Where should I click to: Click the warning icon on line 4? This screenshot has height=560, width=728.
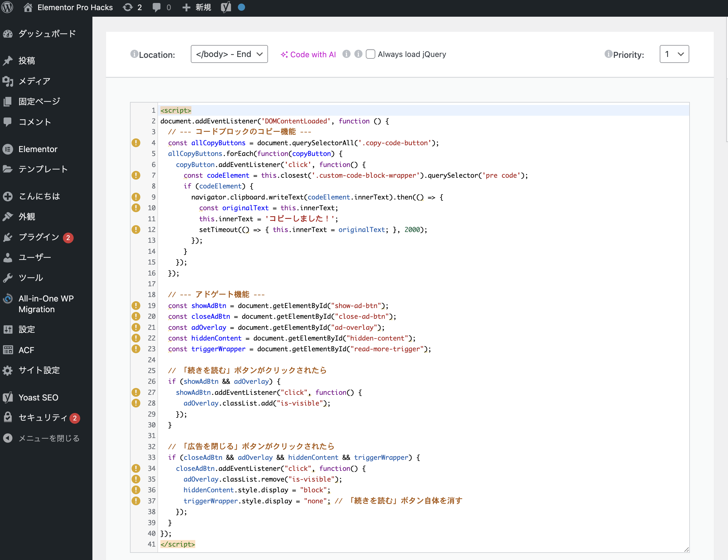coord(136,143)
